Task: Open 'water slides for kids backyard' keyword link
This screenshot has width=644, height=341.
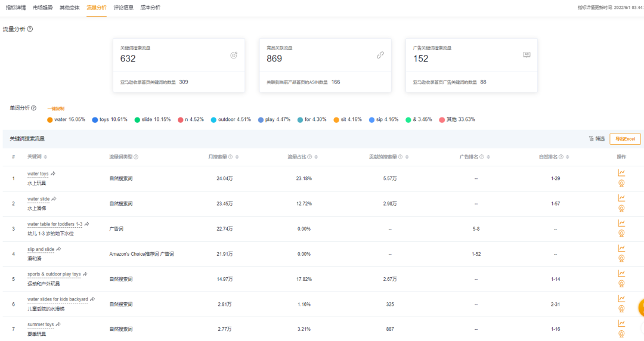Action: tap(57, 299)
